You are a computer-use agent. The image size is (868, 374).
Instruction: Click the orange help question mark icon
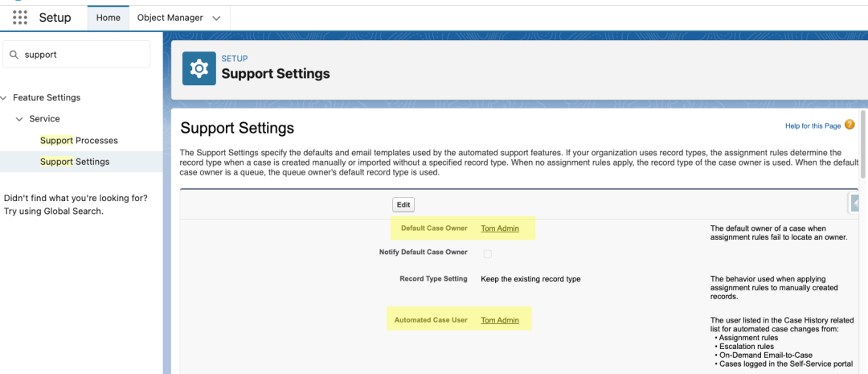point(850,125)
